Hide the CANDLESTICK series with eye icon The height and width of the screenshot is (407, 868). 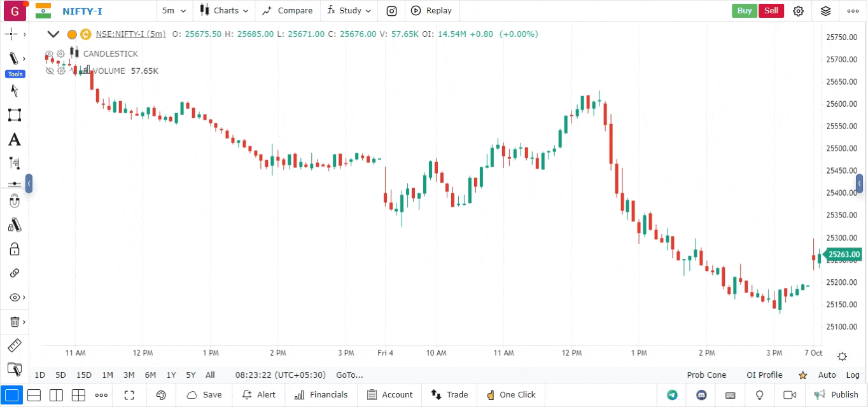pyautogui.click(x=49, y=54)
